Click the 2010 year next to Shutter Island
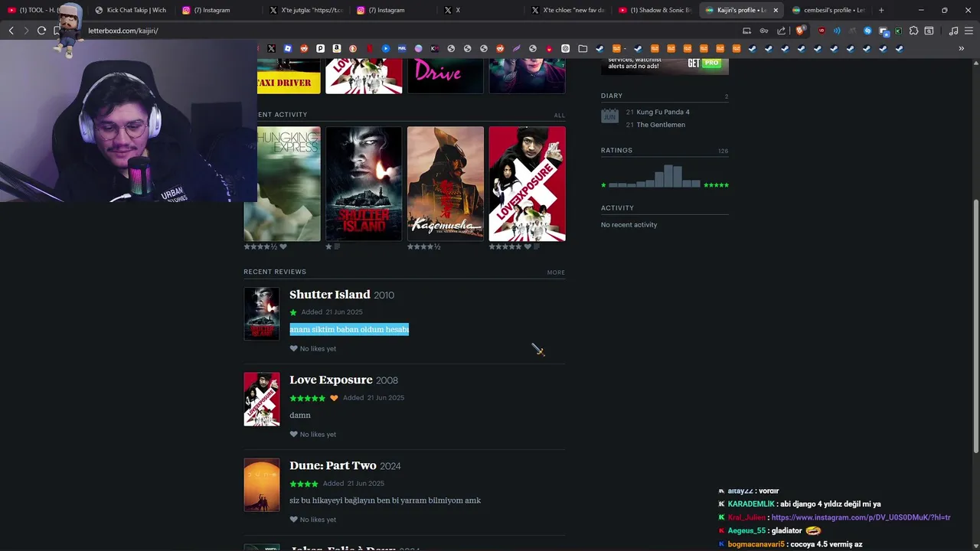 click(384, 295)
